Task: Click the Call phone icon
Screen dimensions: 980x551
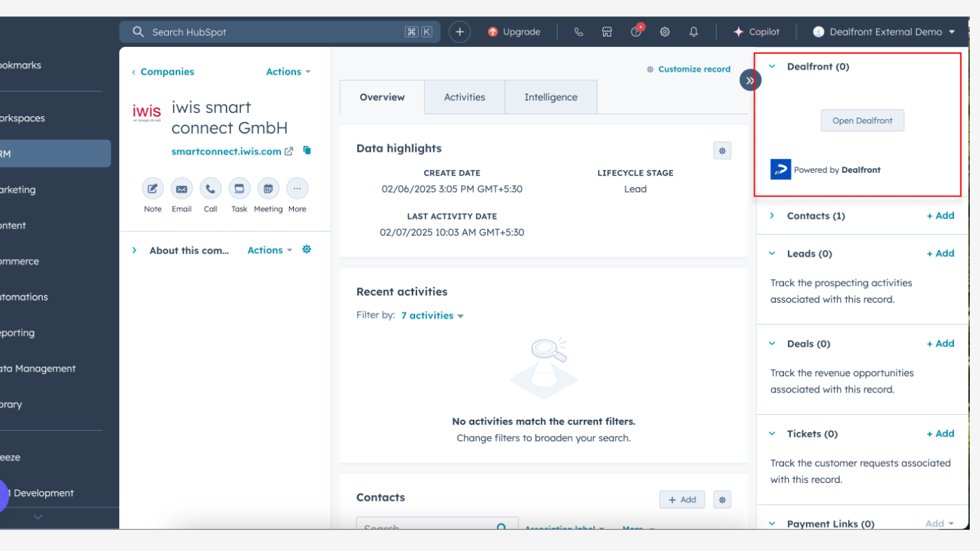Action: 210,189
